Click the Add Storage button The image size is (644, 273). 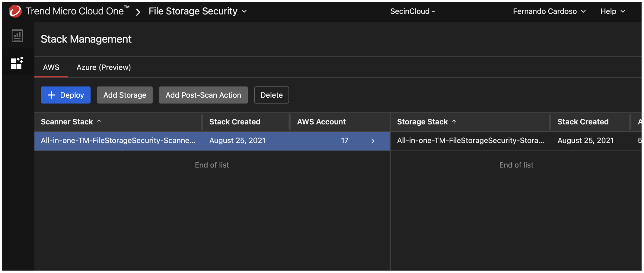(125, 95)
